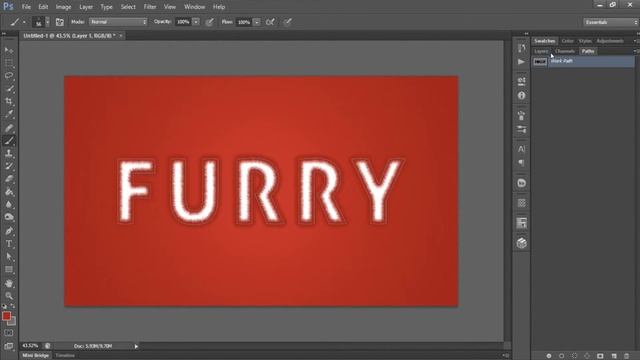
Task: Select the History Brush tool
Action: pyautogui.click(x=9, y=166)
